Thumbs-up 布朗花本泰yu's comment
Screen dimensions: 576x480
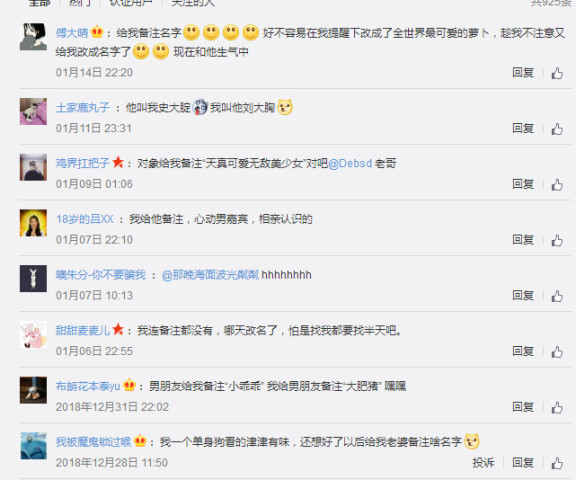[x=557, y=408]
